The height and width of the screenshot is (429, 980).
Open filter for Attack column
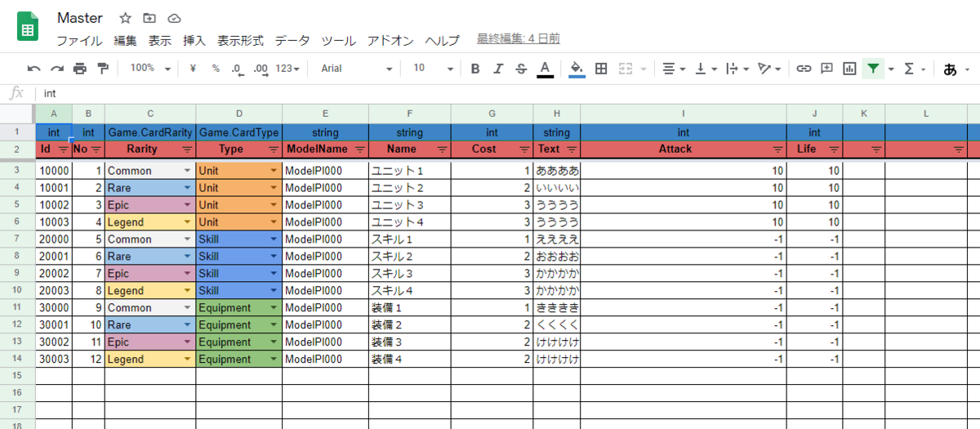coord(777,150)
